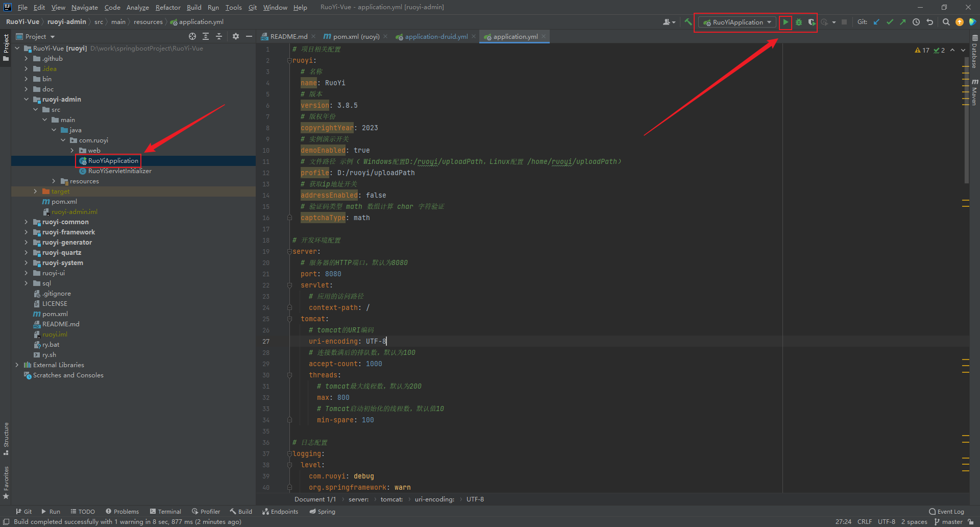Open the Navigate menu
This screenshot has width=980, height=527.
[x=85, y=7]
